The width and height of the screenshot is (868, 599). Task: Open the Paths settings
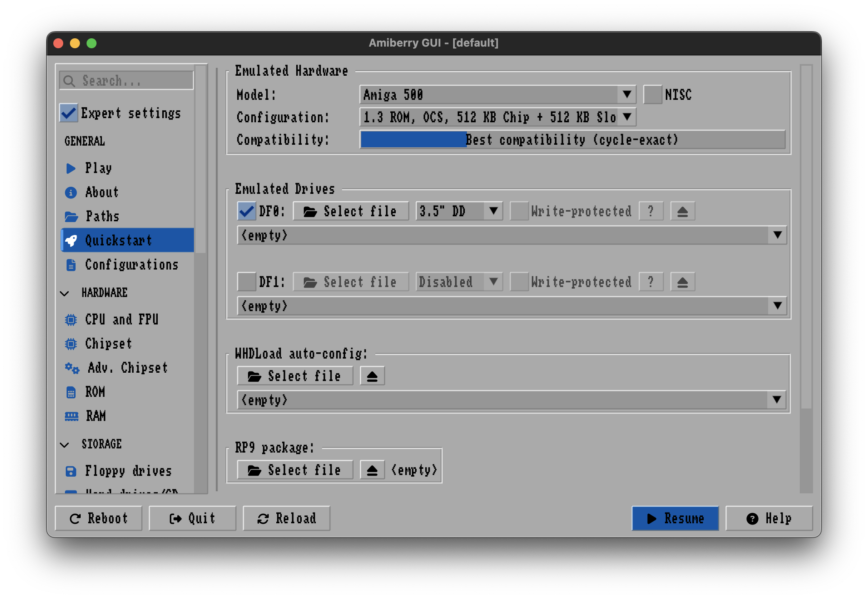point(127,216)
